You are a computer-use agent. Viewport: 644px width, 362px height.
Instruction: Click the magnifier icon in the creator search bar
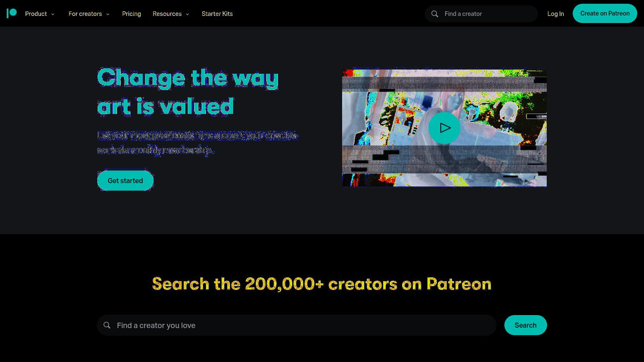(x=107, y=325)
